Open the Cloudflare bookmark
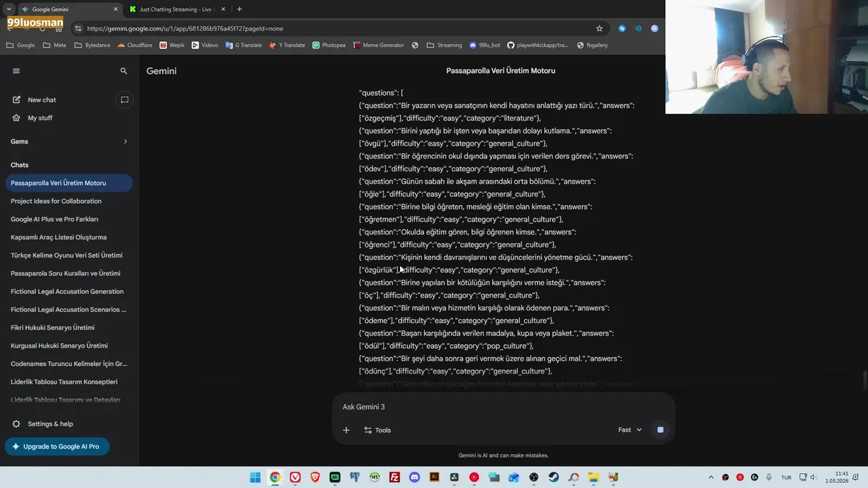Viewport: 868px width, 488px height. coord(135,45)
